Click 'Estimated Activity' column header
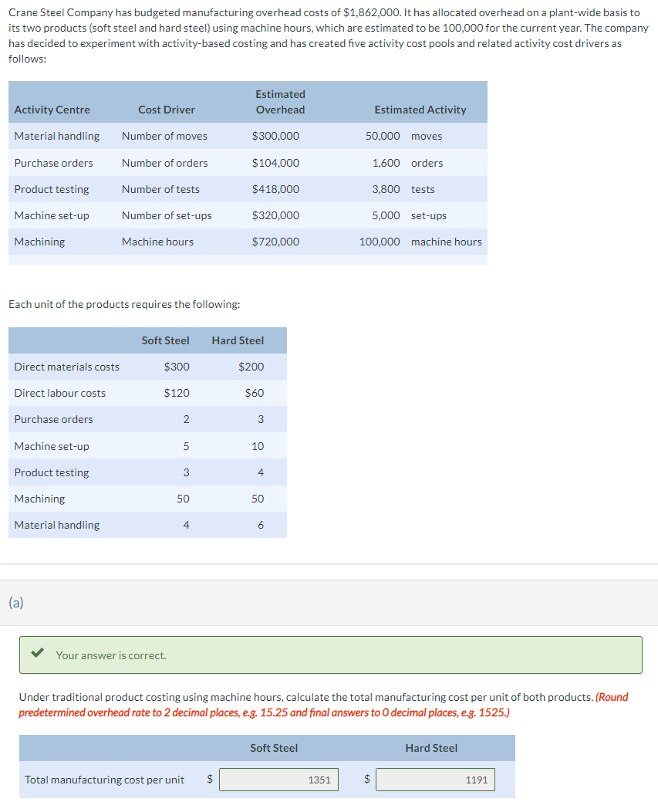This screenshot has width=658, height=812. pos(420,110)
